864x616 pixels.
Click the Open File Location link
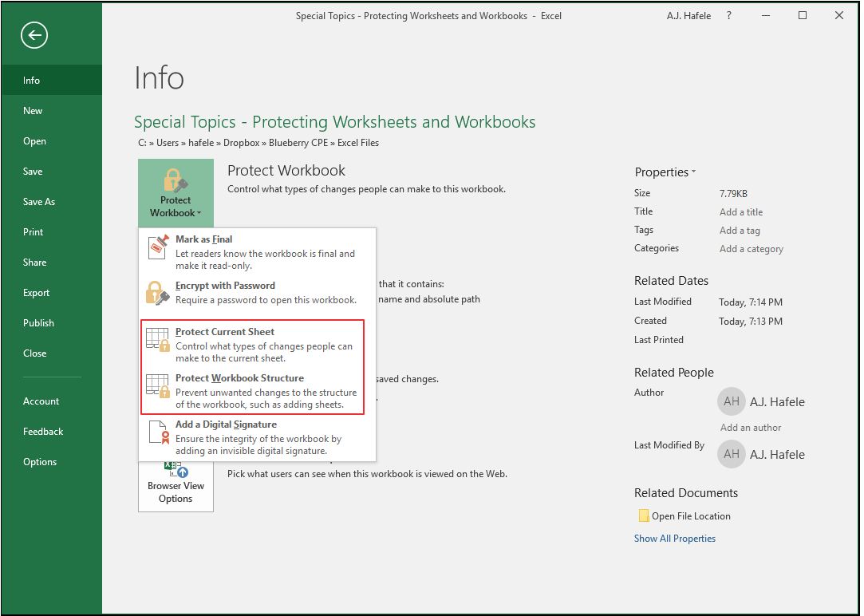(691, 516)
